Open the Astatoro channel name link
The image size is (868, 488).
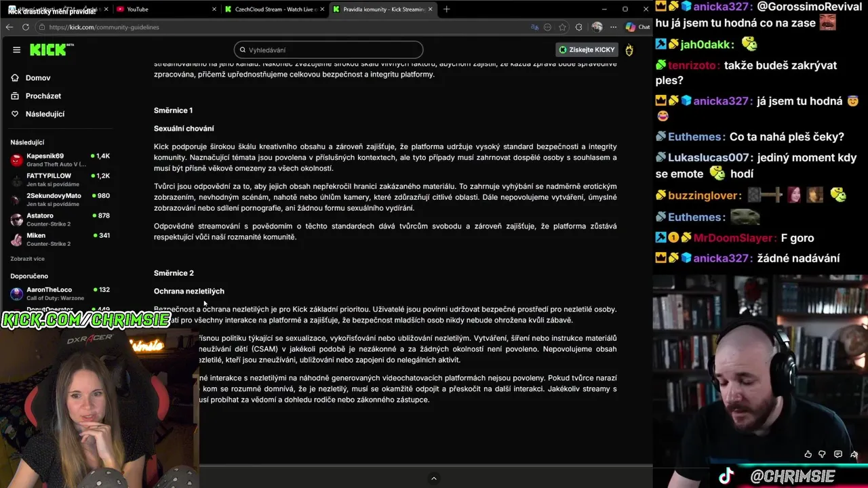click(40, 216)
